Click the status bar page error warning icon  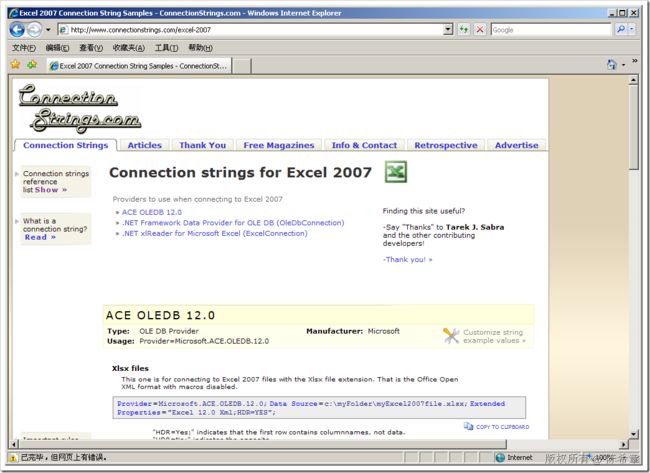pos(13,458)
